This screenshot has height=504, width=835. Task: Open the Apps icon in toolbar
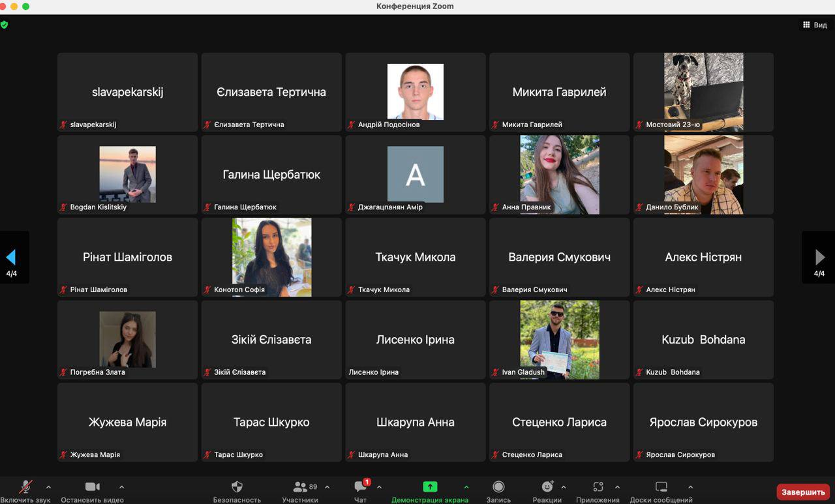pos(598,486)
